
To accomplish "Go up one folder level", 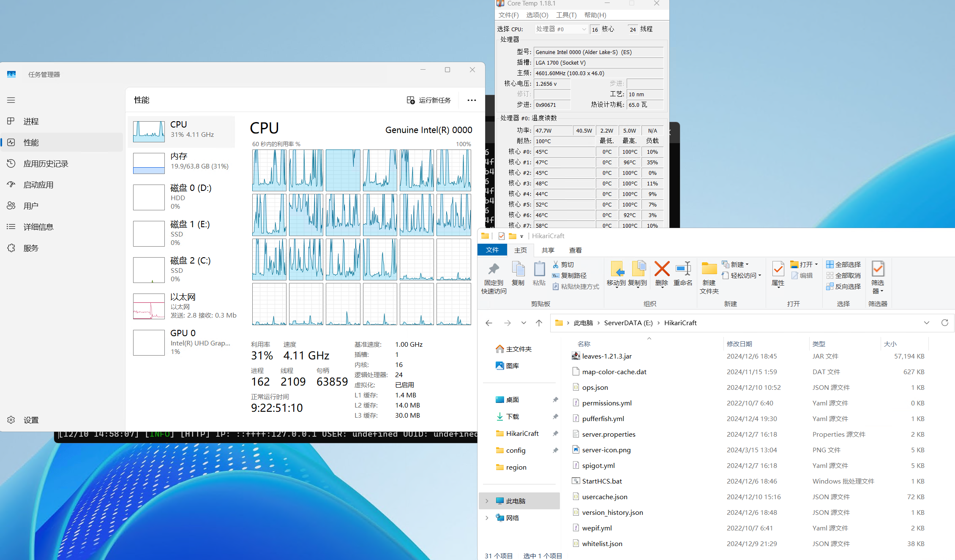I will [x=539, y=323].
